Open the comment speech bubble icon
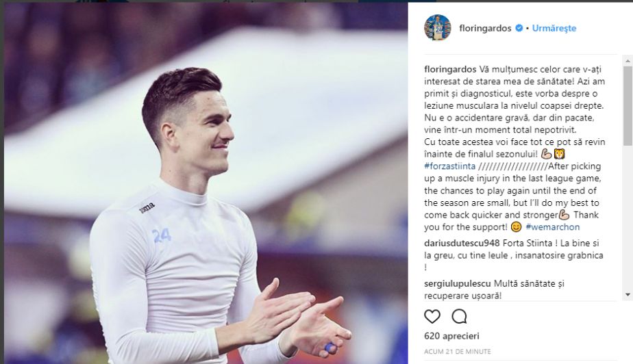This screenshot has width=633, height=364. pos(459,316)
